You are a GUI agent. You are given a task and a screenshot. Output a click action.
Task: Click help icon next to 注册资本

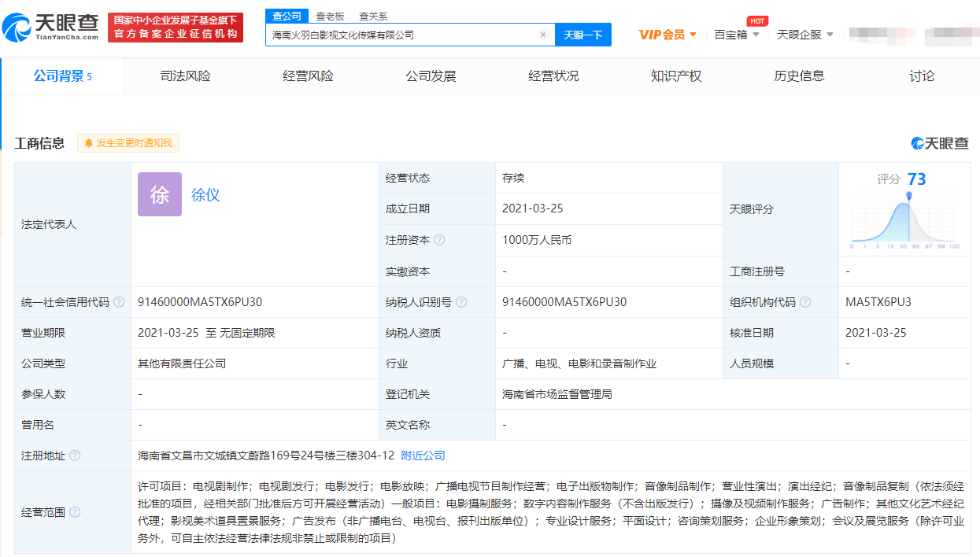(439, 240)
